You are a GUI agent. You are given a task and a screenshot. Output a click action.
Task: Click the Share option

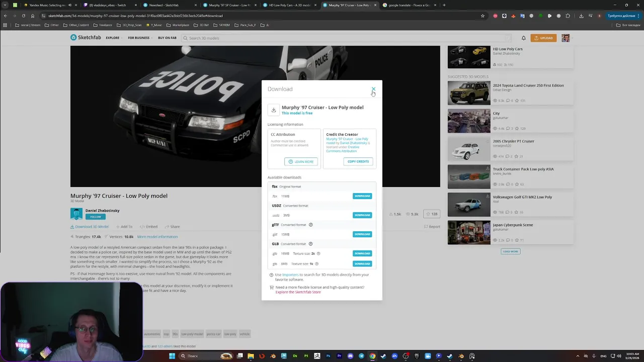pos(172,227)
